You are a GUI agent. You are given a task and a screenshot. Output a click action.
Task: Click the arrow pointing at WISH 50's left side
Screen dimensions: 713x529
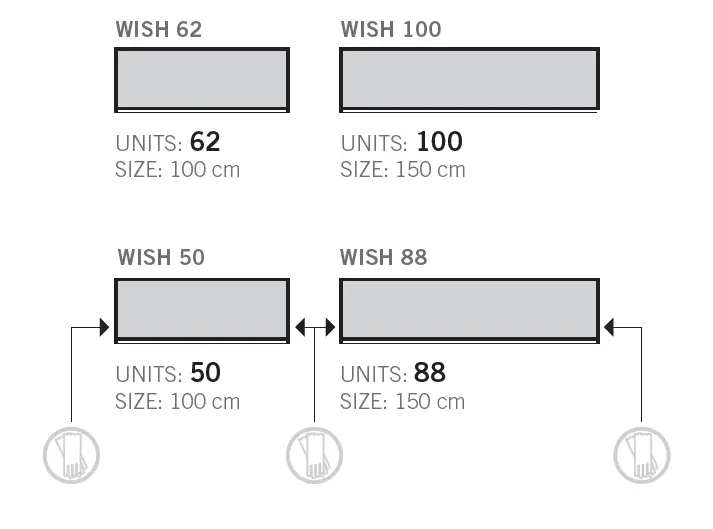tap(102, 326)
